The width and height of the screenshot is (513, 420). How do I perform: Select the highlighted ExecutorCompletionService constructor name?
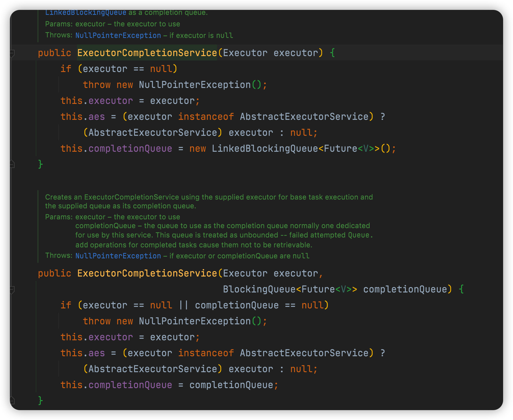pos(147,52)
